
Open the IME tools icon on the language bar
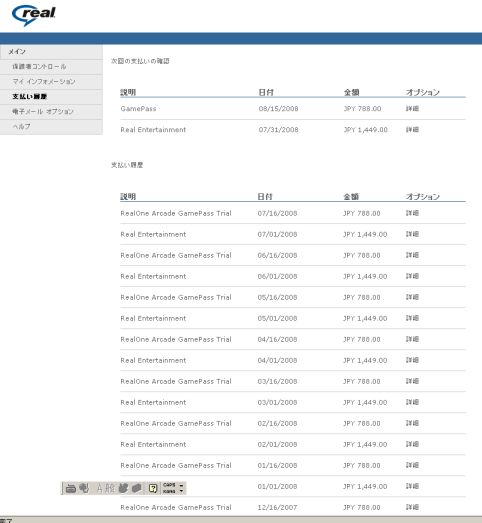point(136,489)
